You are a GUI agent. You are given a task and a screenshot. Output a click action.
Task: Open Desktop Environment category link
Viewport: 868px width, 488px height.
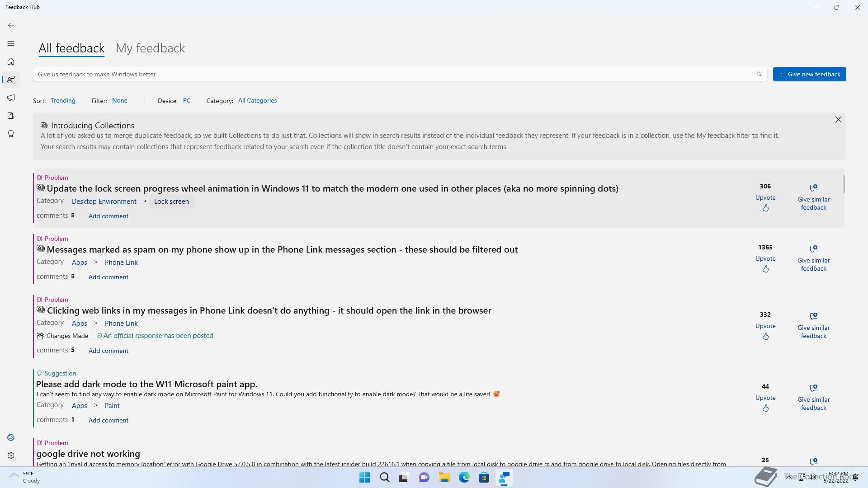pos(104,202)
